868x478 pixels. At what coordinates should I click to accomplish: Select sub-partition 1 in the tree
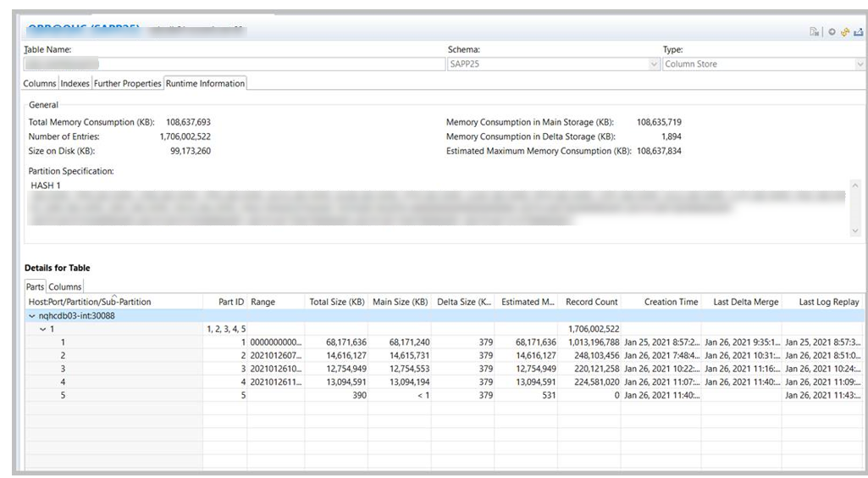pyautogui.click(x=63, y=342)
